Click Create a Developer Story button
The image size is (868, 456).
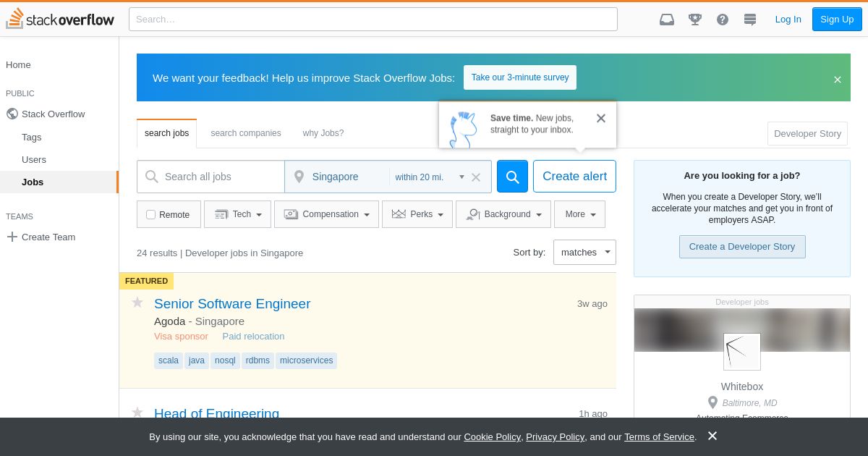742,247
